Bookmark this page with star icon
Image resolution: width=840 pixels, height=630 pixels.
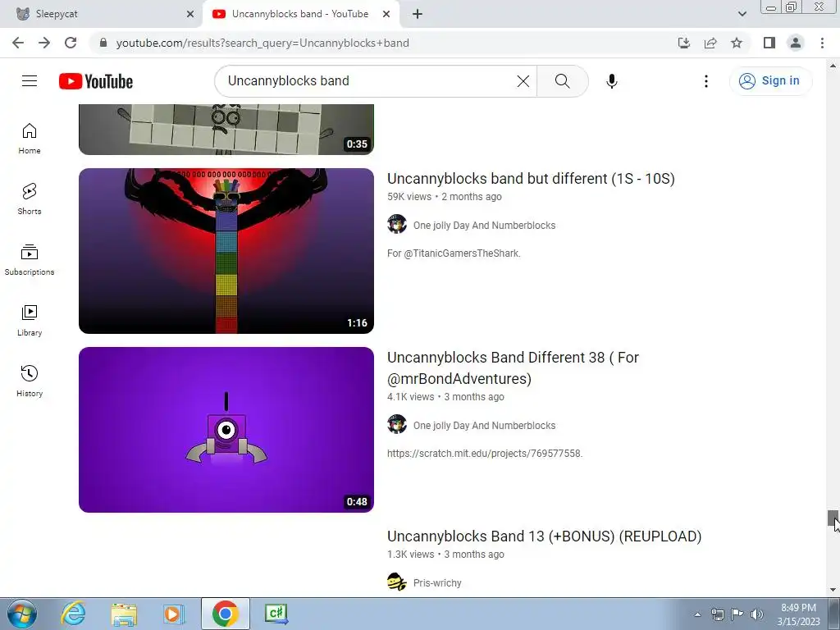pos(737,43)
